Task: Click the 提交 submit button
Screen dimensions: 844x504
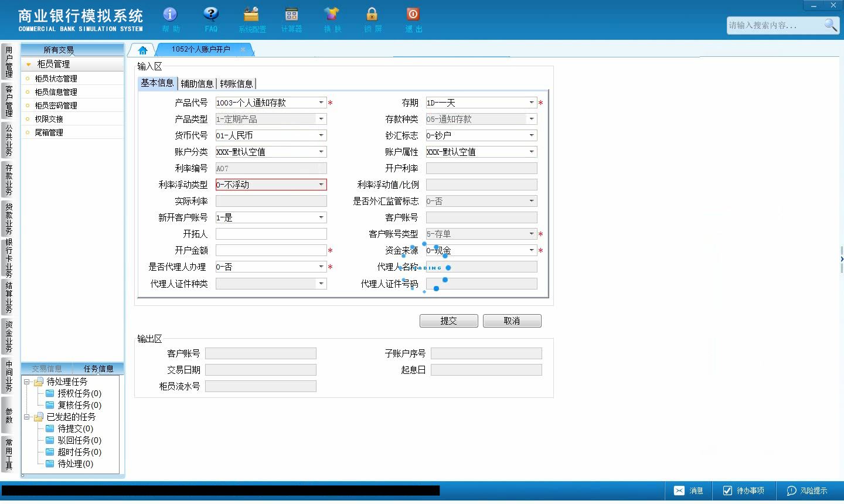Action: (x=448, y=321)
